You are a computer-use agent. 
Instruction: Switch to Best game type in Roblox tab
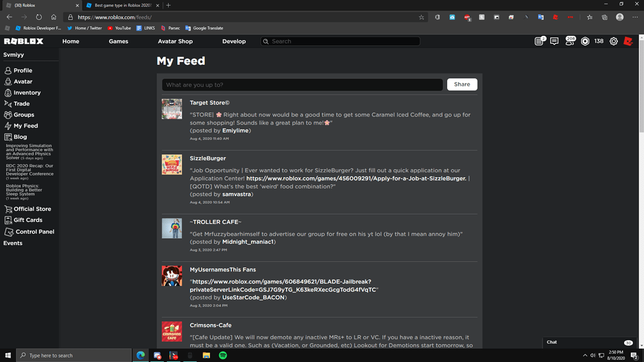pos(122,6)
